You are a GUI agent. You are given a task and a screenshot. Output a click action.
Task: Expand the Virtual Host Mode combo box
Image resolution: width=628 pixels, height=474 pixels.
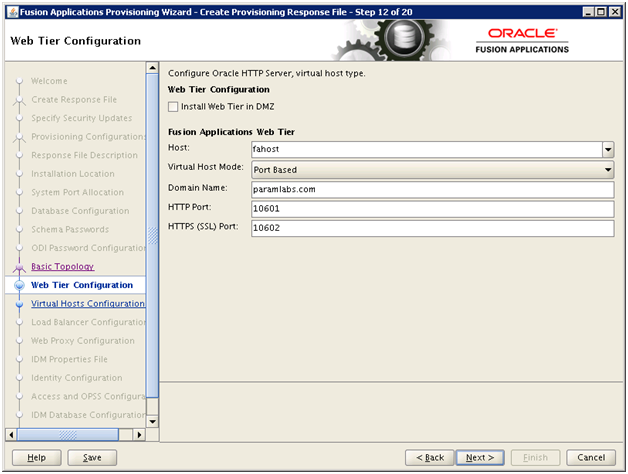click(433, 169)
